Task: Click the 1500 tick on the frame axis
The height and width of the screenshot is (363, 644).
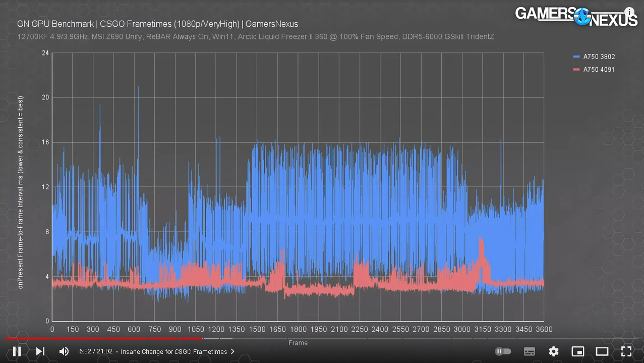Action: pyautogui.click(x=257, y=329)
